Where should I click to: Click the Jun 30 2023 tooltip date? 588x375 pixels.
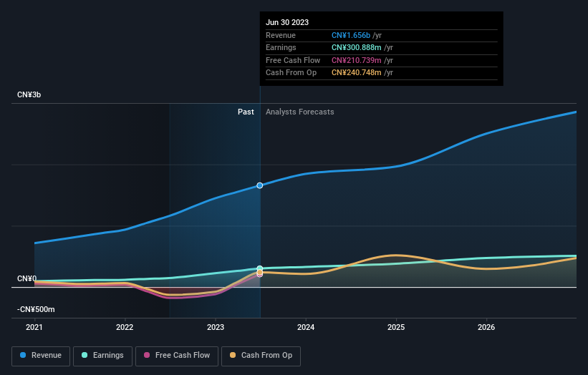(x=287, y=22)
